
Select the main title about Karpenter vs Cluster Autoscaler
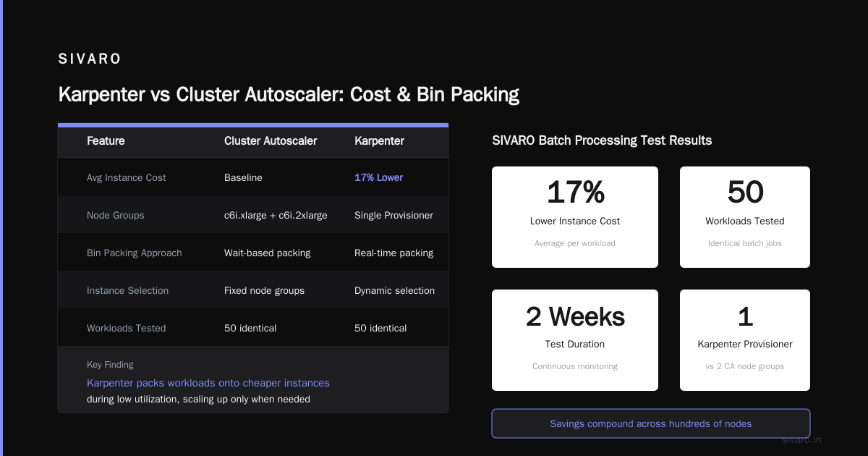(x=289, y=95)
